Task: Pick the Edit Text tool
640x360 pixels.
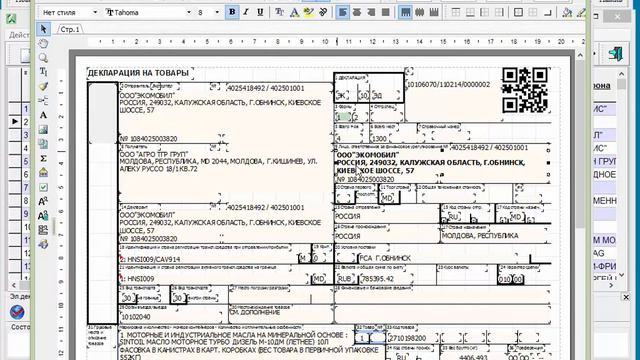Action: pyautogui.click(x=43, y=72)
